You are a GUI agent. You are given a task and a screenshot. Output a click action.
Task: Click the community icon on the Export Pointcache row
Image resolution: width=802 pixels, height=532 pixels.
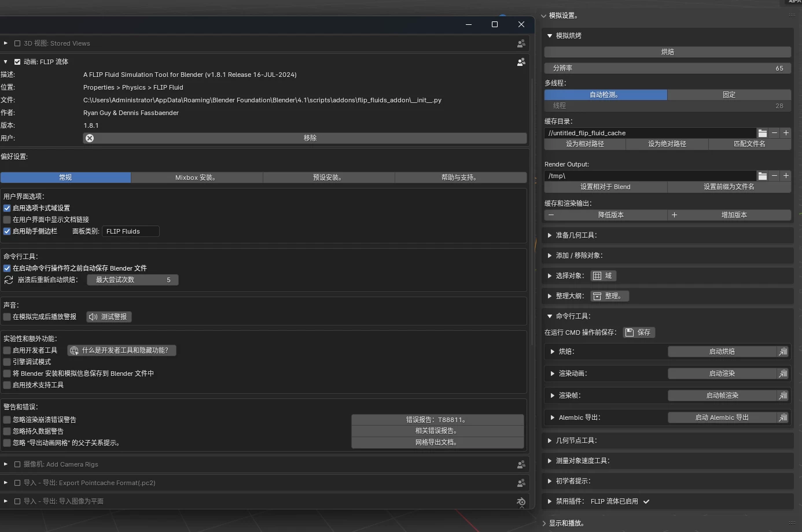[x=521, y=483]
